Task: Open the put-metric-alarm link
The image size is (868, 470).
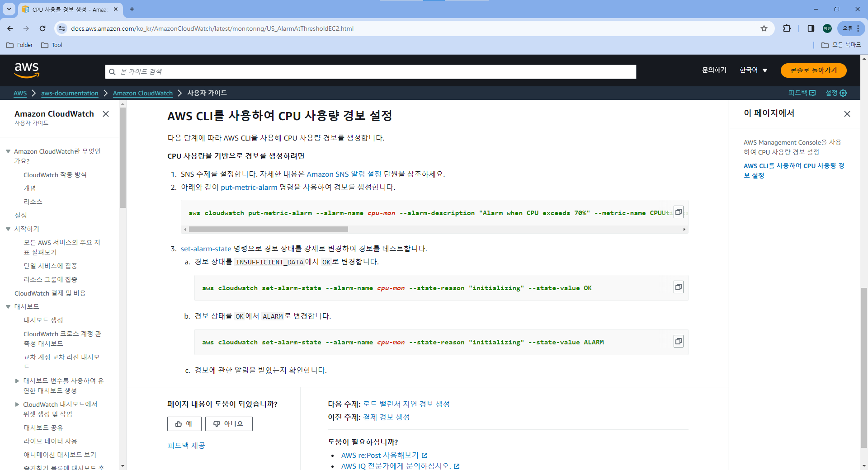Action: tap(249, 187)
